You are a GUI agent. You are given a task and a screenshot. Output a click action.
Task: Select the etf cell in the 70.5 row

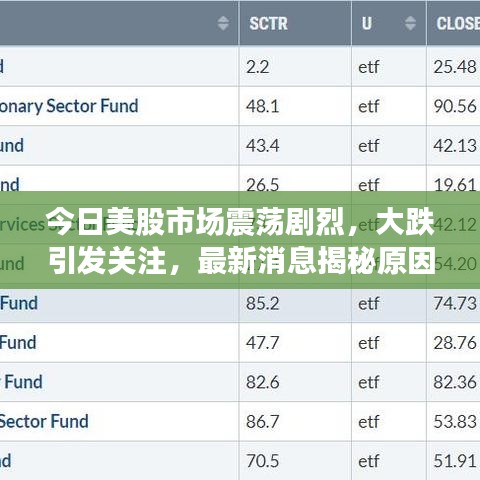point(389,461)
